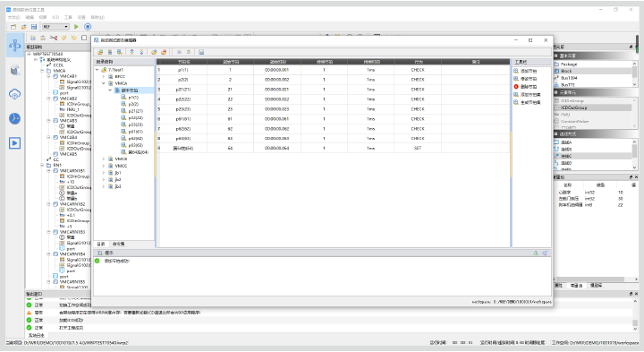Click down arrow of the Package list scrollbar
Image resolution: width=644 pixels, height=352 pixels.
coord(634,84)
